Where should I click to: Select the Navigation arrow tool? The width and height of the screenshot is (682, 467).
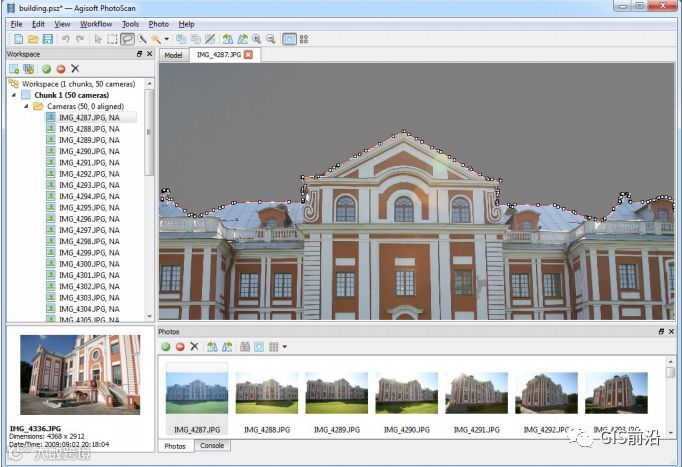point(98,39)
